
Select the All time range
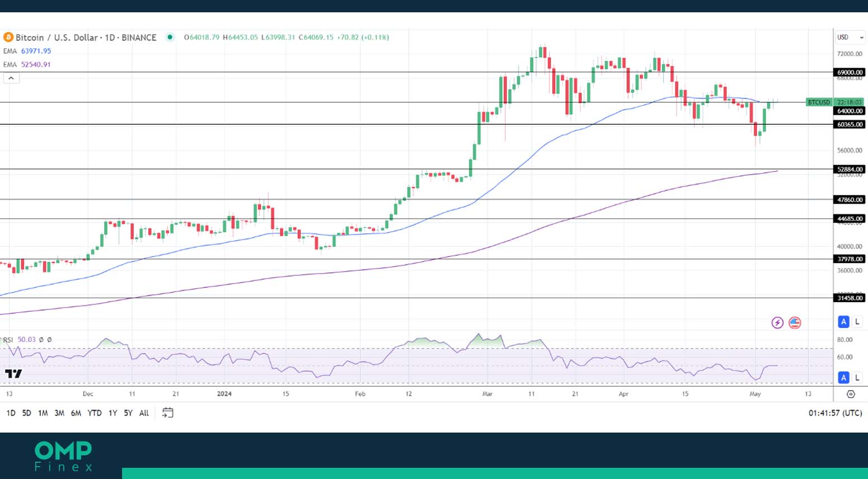(x=144, y=413)
